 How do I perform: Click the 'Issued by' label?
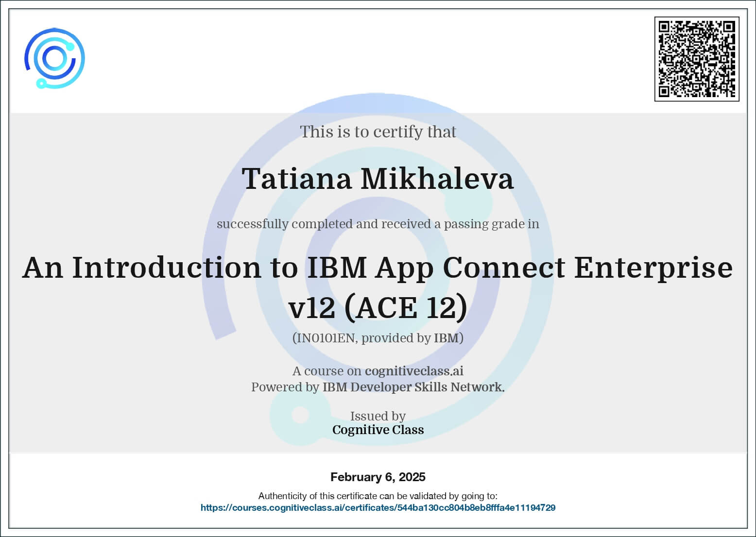coord(378,416)
